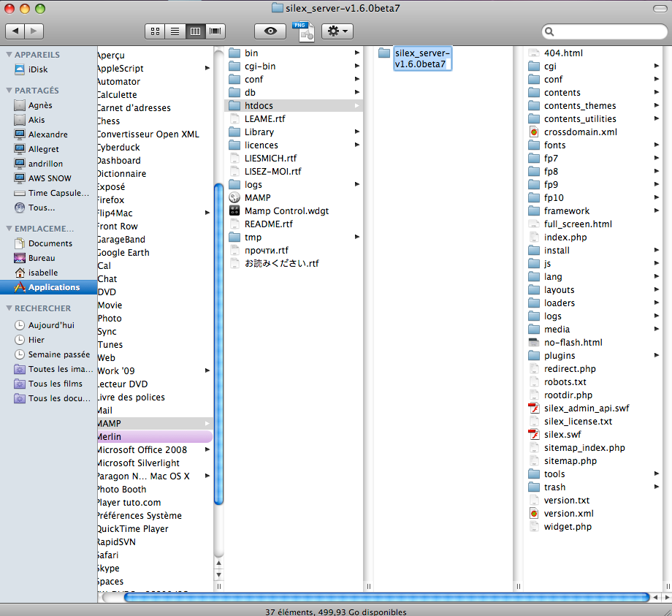Click the horizontal blue scrollbar

[x=386, y=597]
